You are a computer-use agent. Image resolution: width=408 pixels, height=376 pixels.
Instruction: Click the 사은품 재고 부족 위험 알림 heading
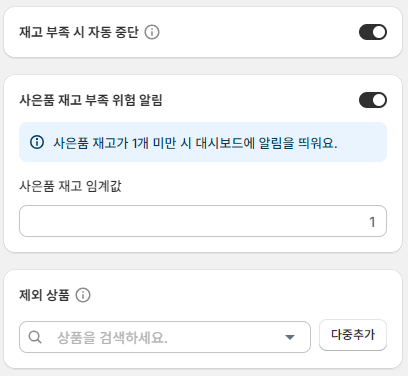click(91, 100)
